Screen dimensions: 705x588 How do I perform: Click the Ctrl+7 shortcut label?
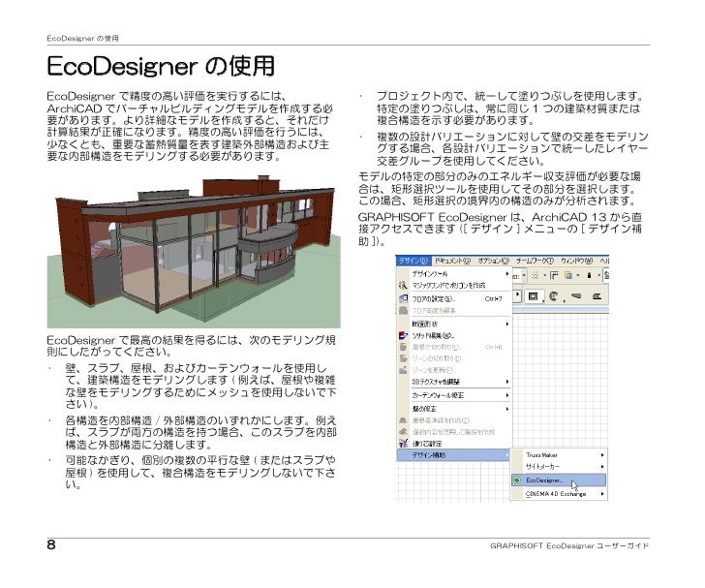click(x=494, y=298)
